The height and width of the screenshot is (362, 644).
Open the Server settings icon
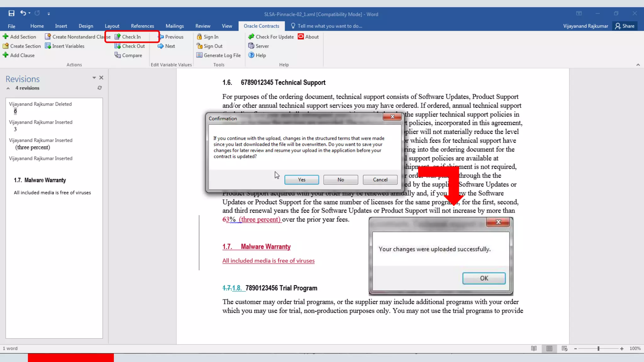pos(251,46)
